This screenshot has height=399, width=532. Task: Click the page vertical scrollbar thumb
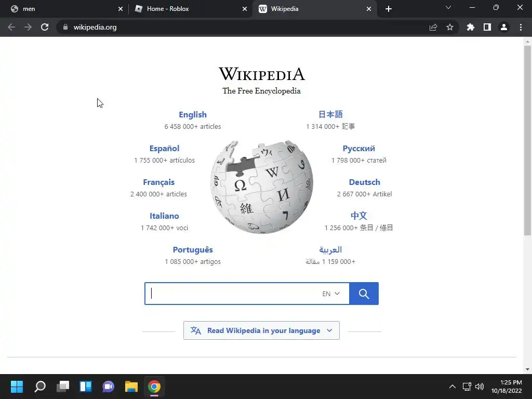527,140
